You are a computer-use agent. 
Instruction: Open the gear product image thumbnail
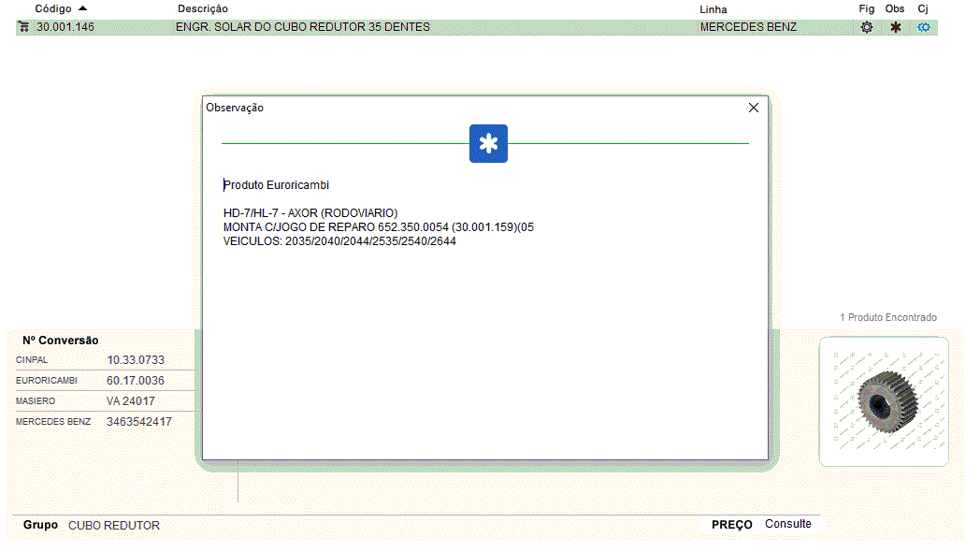click(883, 401)
